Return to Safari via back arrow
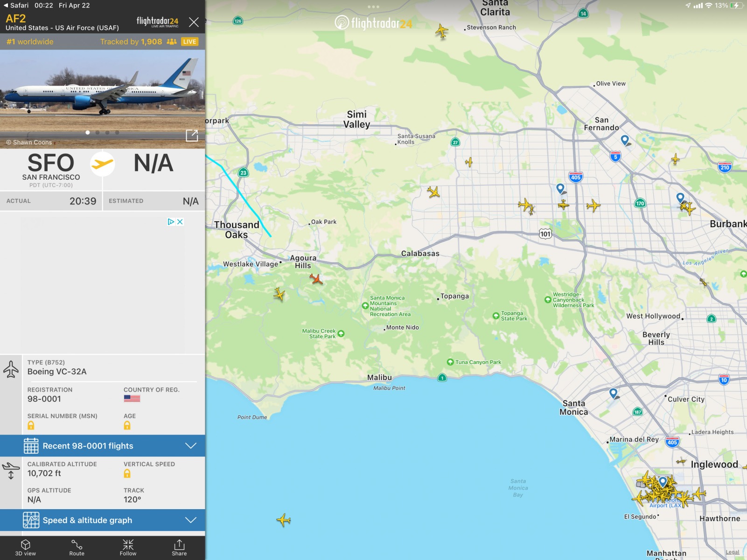This screenshot has width=747, height=560. coord(16,5)
